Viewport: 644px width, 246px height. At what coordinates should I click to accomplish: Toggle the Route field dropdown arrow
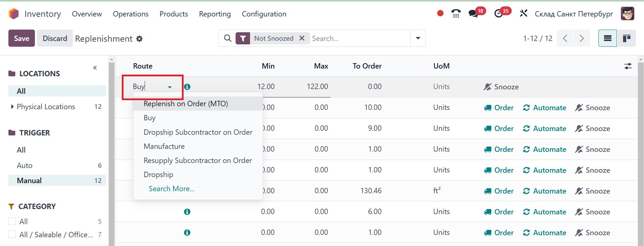pyautogui.click(x=170, y=87)
